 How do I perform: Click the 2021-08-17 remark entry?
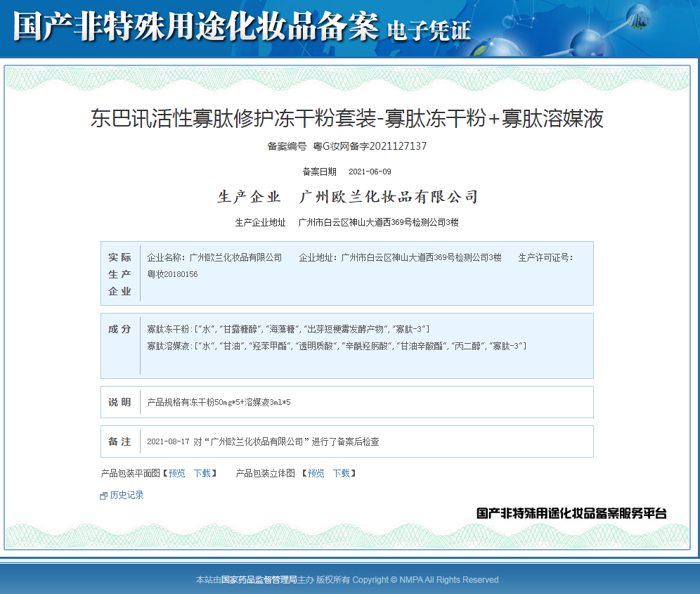coord(263,441)
